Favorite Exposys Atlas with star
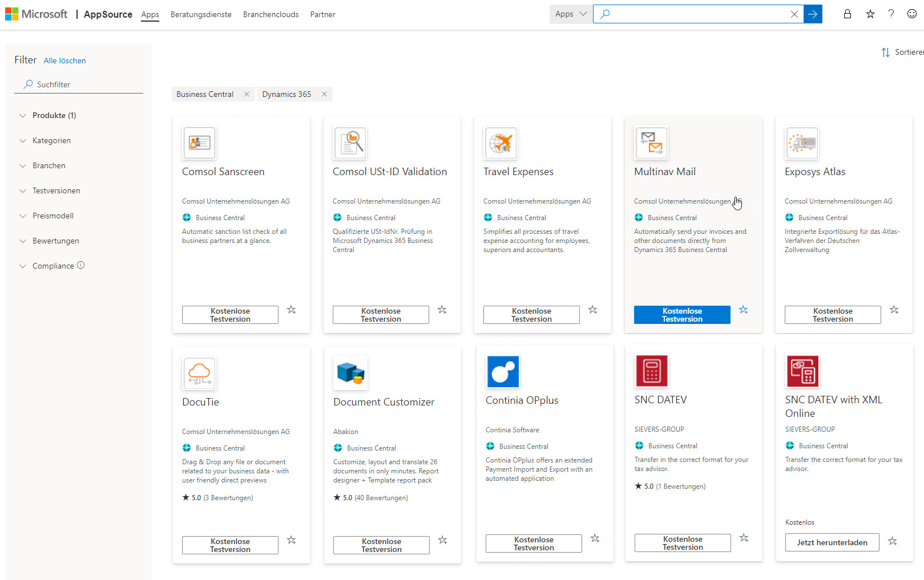Screen dimensions: 924x580 pyautogui.click(x=894, y=310)
